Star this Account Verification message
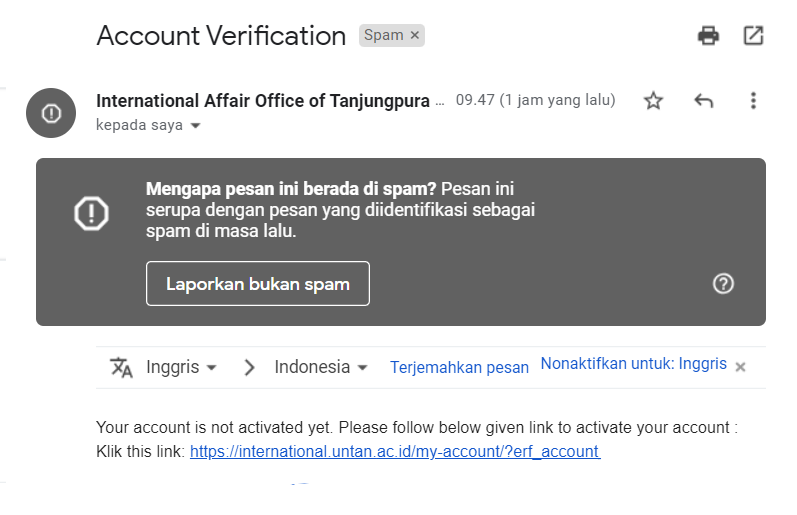Screen dimensions: 797x515 [x=653, y=101]
